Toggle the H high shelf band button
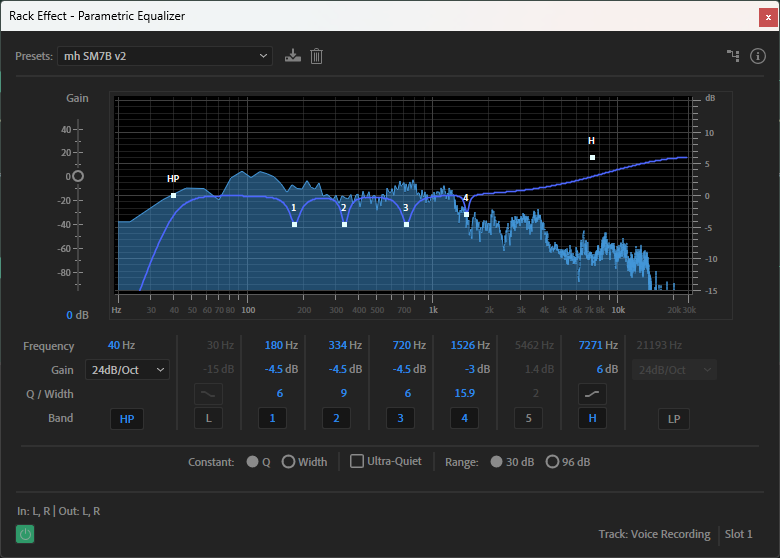The height and width of the screenshot is (558, 780). [x=592, y=418]
